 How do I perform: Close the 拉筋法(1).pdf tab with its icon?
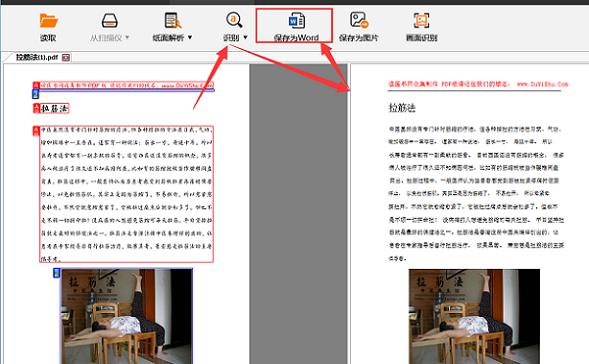coord(66,57)
